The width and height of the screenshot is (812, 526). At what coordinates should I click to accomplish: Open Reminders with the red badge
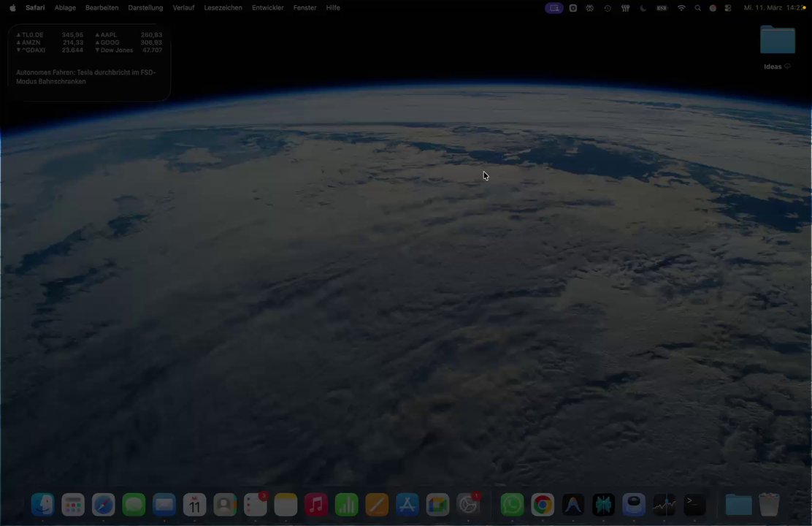click(256, 505)
